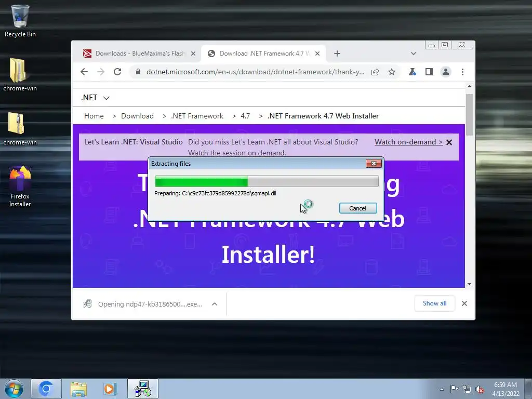Open the muted volume tray icon

pos(480,389)
